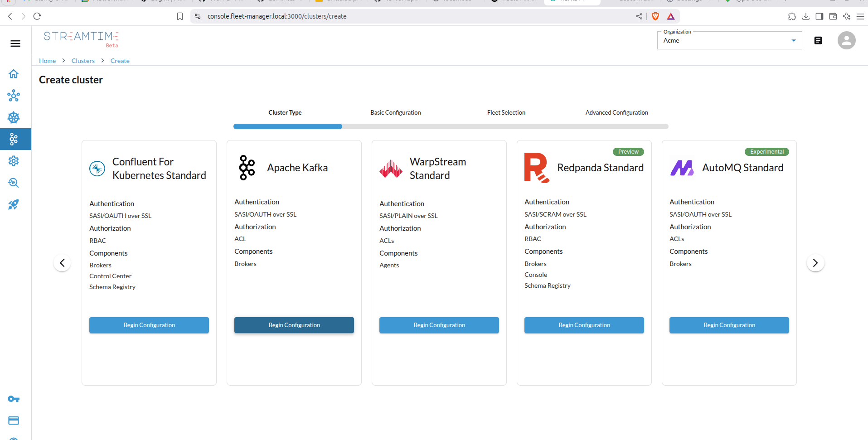Select the Cluster Type step
This screenshot has width=868, height=440.
click(x=285, y=112)
